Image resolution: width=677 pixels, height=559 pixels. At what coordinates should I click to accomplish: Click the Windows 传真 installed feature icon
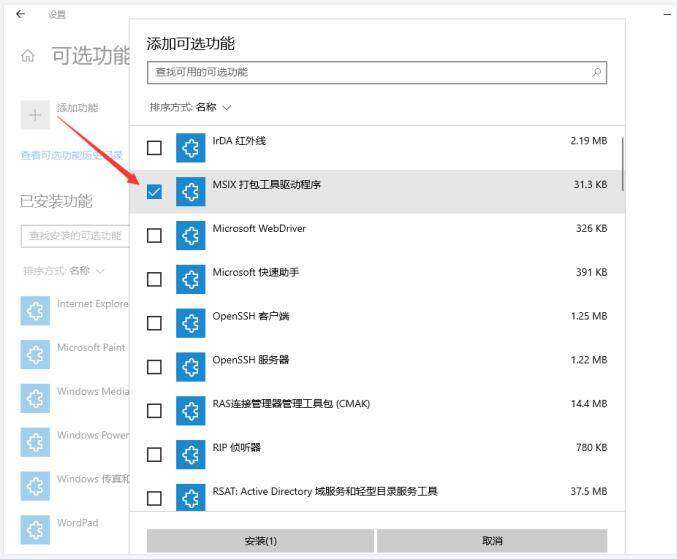tap(35, 486)
